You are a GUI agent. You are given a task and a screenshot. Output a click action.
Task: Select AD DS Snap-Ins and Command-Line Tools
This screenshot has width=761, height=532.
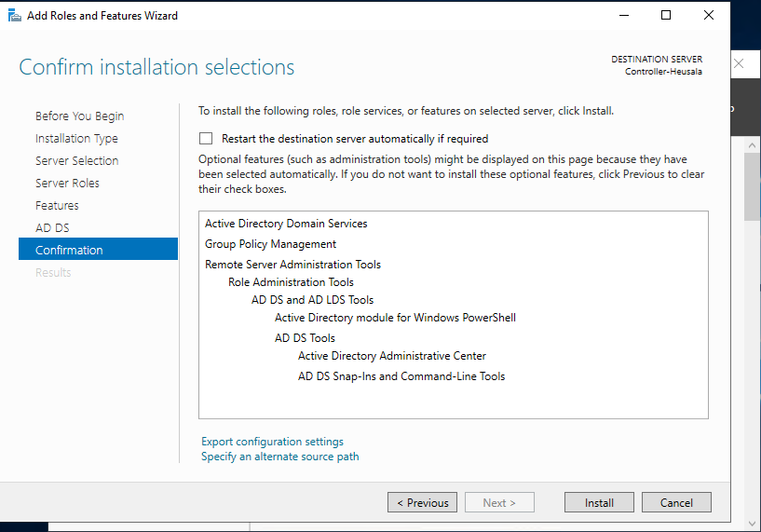click(401, 376)
